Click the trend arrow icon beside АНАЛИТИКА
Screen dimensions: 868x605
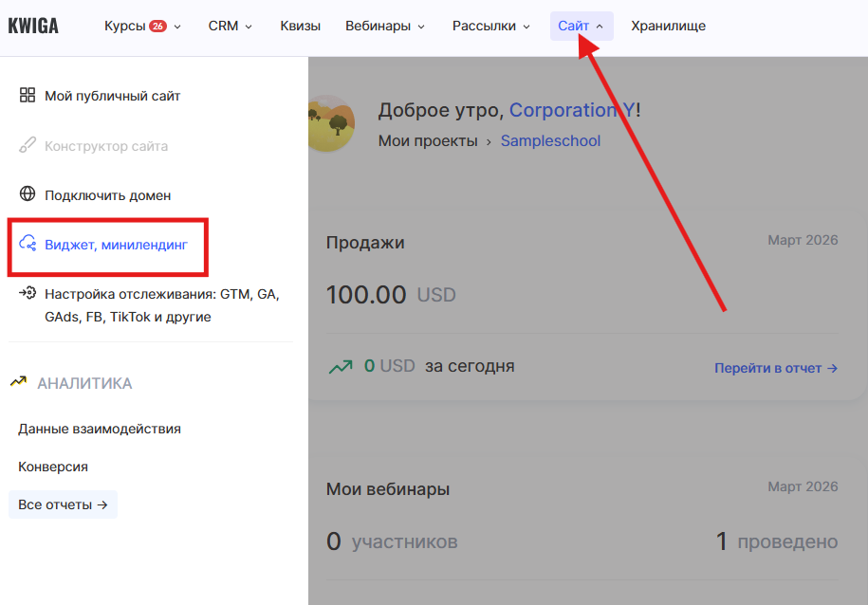click(19, 382)
